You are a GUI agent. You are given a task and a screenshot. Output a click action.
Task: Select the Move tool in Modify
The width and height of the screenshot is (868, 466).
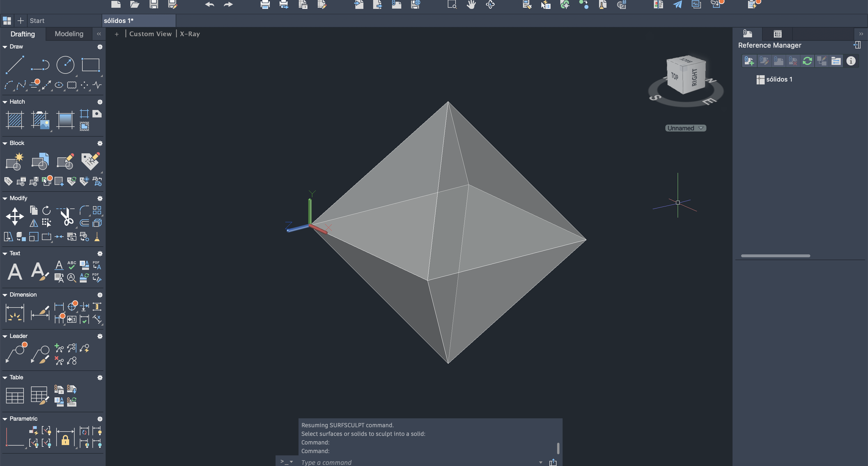(15, 216)
